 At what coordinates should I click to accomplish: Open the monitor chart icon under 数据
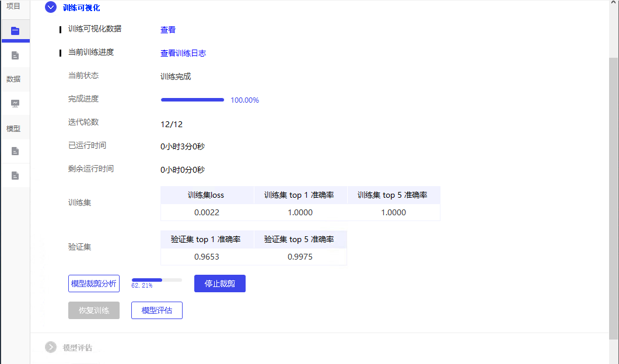point(15,103)
